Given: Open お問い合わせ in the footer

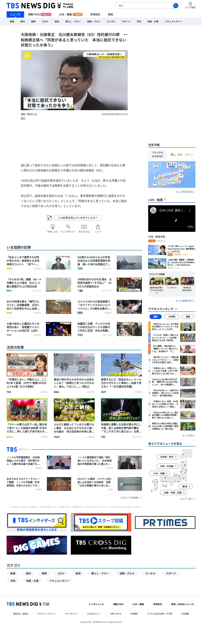Looking at the screenshot, I should coord(116,614).
